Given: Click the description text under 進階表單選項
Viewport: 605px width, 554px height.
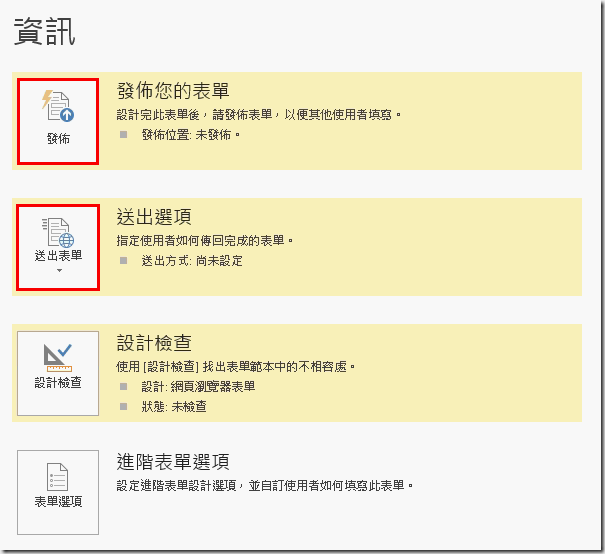Looking at the screenshot, I should [x=265, y=486].
